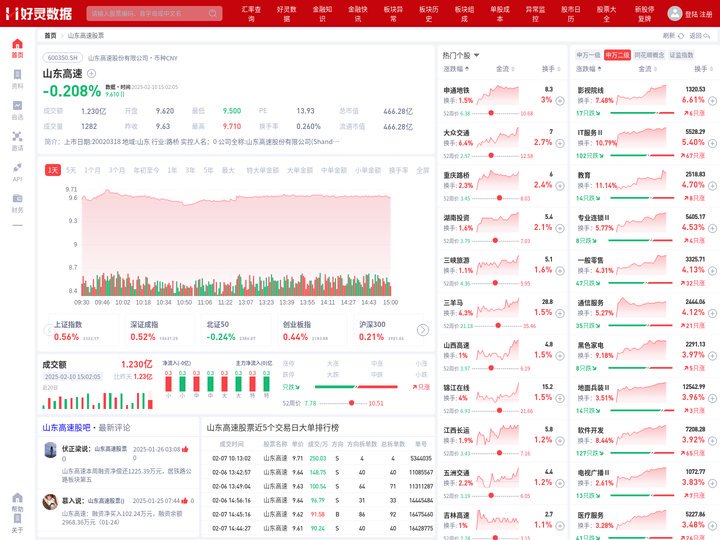Click the 刷新 refresh icon

681,35
